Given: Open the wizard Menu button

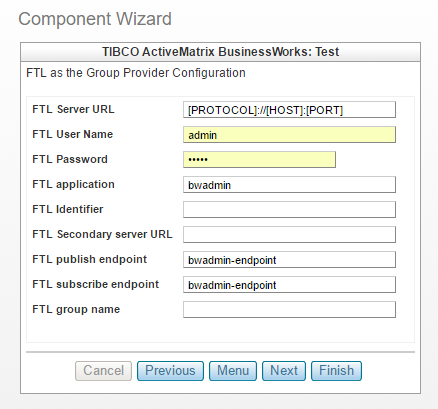Looking at the screenshot, I should point(233,371).
